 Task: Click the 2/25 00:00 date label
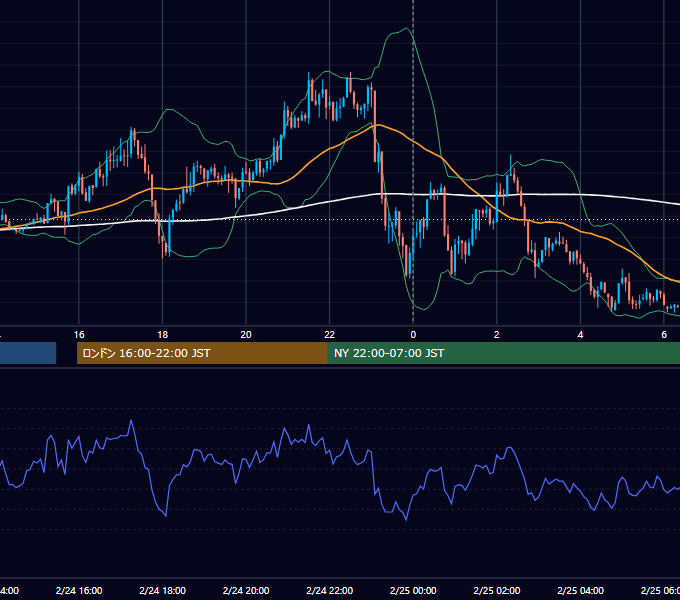coord(413,590)
